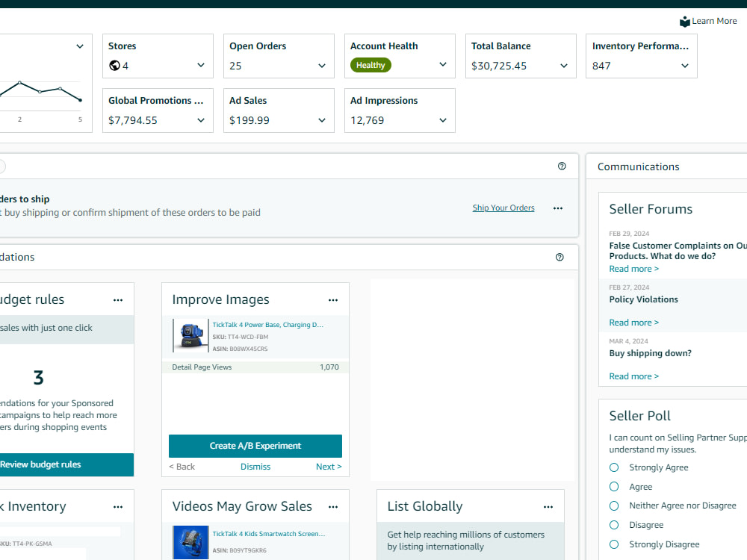Click the TickTalk 4 Power Base product thumbnail

coord(190,336)
